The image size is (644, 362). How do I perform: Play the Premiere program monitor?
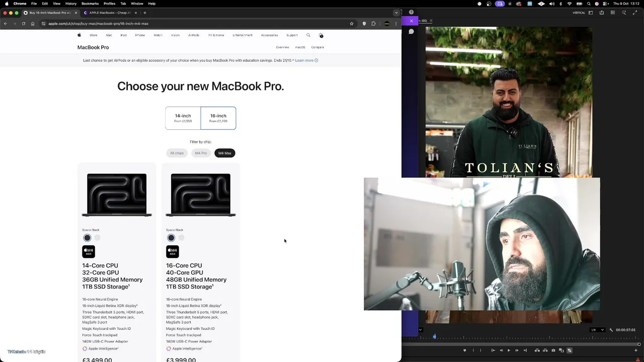(509, 350)
